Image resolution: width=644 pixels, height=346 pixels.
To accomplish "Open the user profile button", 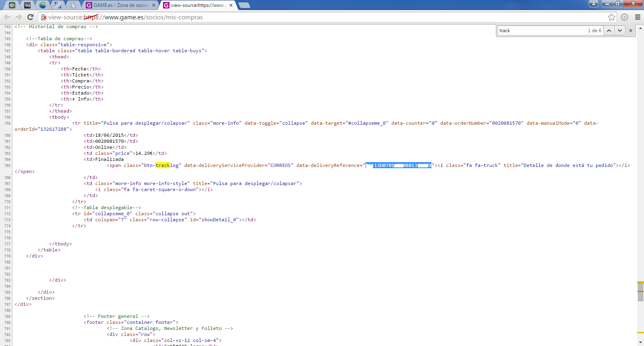I will 593,4.
